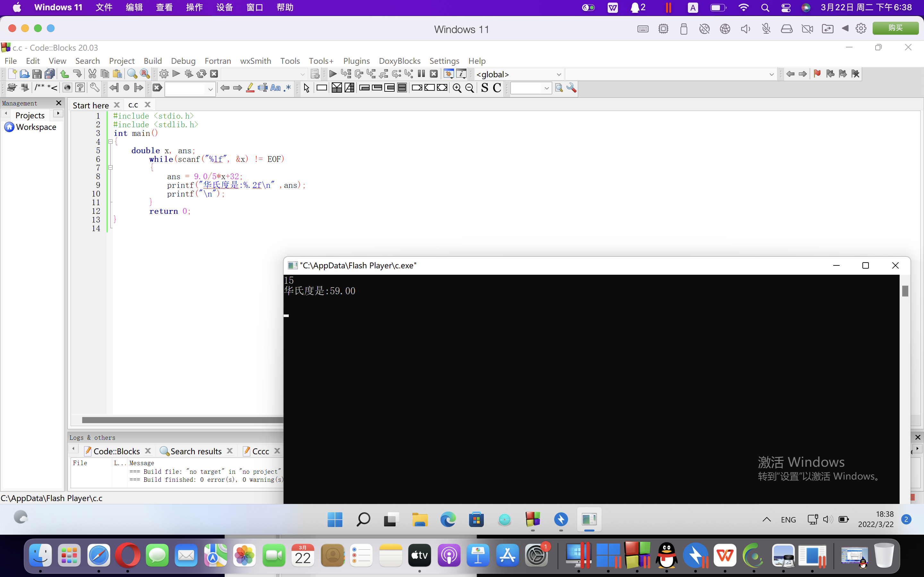Click the Zoom in diagram icon

tap(457, 88)
